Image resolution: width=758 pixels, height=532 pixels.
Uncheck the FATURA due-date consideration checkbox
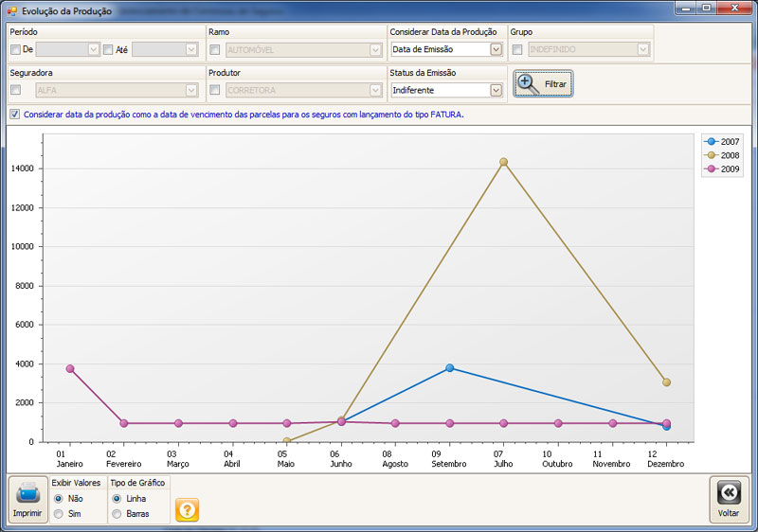pos(15,115)
